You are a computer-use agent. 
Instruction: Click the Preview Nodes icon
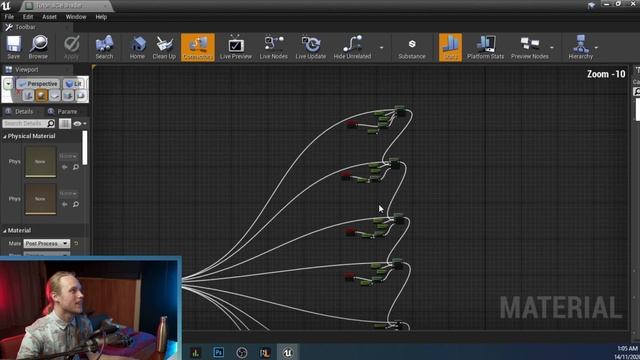point(529,47)
